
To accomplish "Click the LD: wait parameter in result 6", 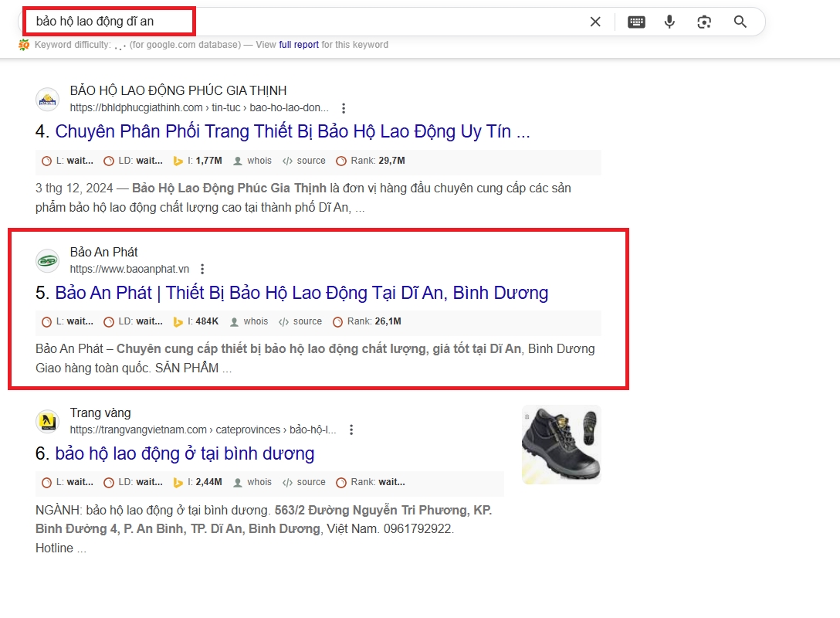I will (134, 482).
